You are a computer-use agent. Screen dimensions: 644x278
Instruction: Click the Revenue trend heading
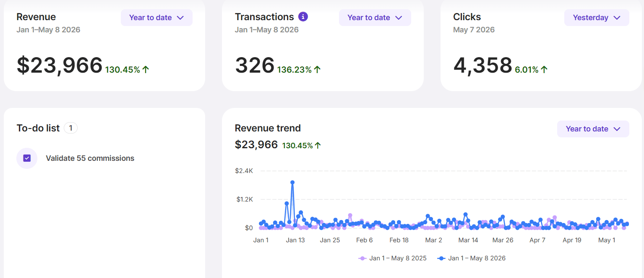[268, 128]
